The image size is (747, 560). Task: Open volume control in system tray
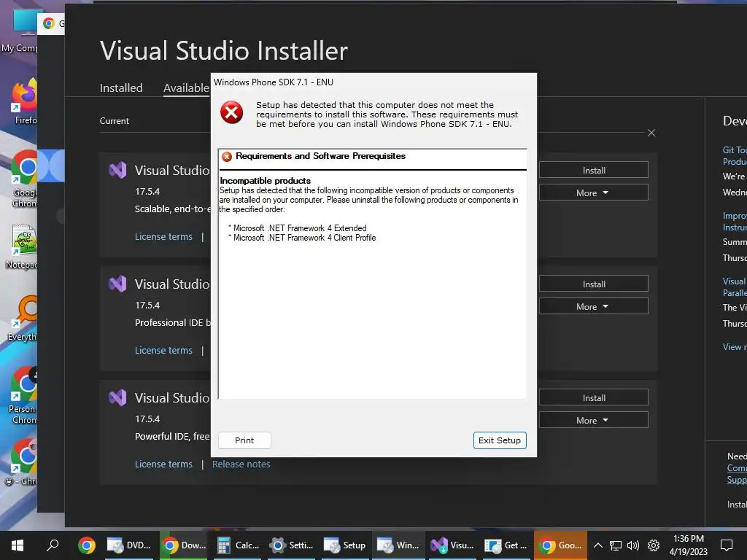[633, 545]
